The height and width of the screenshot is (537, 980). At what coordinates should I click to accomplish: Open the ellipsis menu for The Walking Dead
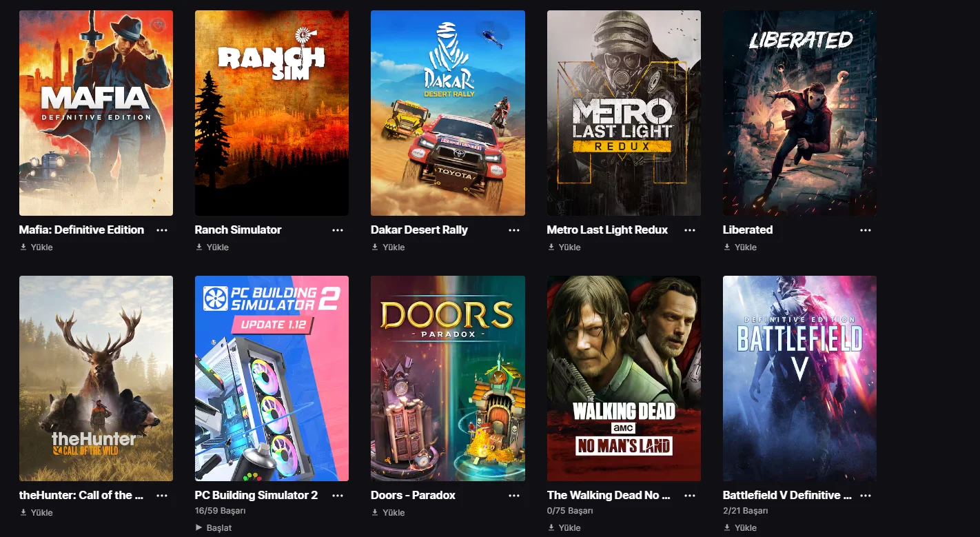pyautogui.click(x=690, y=496)
